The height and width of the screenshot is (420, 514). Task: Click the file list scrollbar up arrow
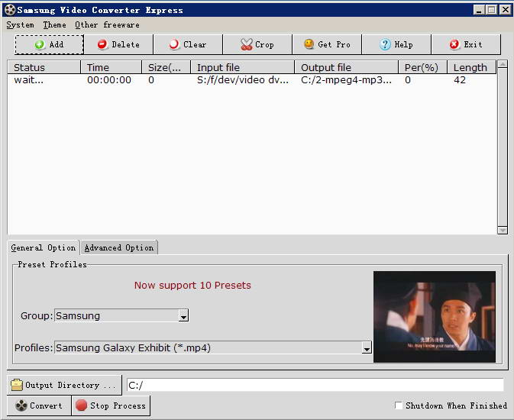pos(503,64)
